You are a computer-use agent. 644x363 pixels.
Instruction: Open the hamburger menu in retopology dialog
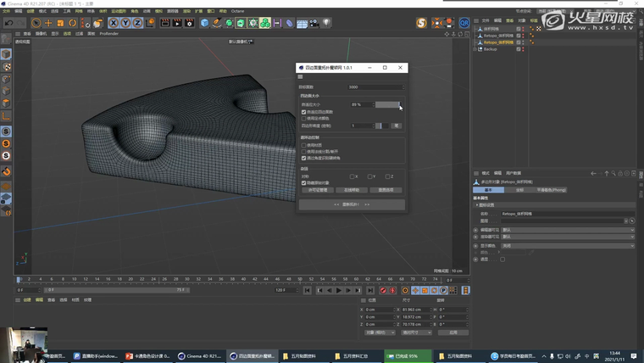(x=300, y=76)
